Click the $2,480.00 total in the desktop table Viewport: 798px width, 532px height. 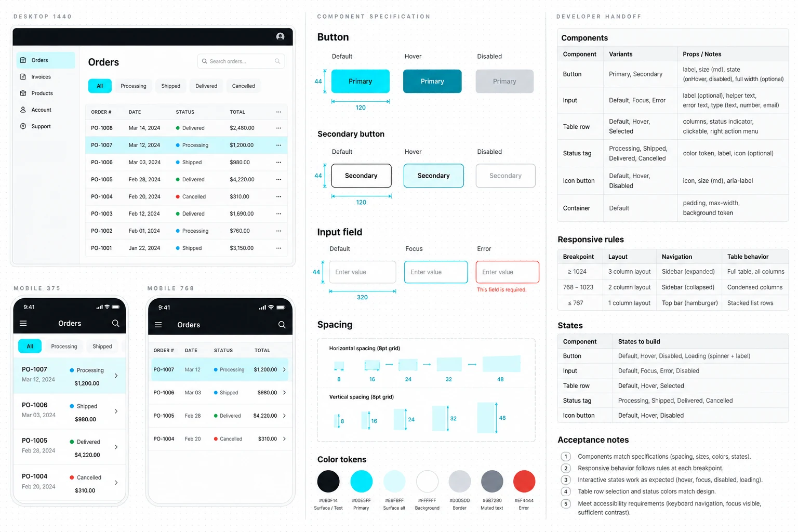pos(242,128)
